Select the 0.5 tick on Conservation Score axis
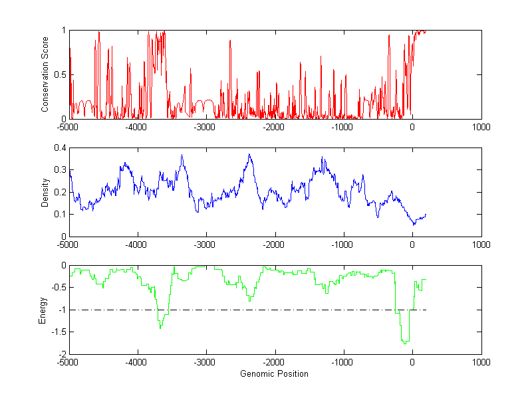Viewport: 532px width, 398px height. coord(59,74)
